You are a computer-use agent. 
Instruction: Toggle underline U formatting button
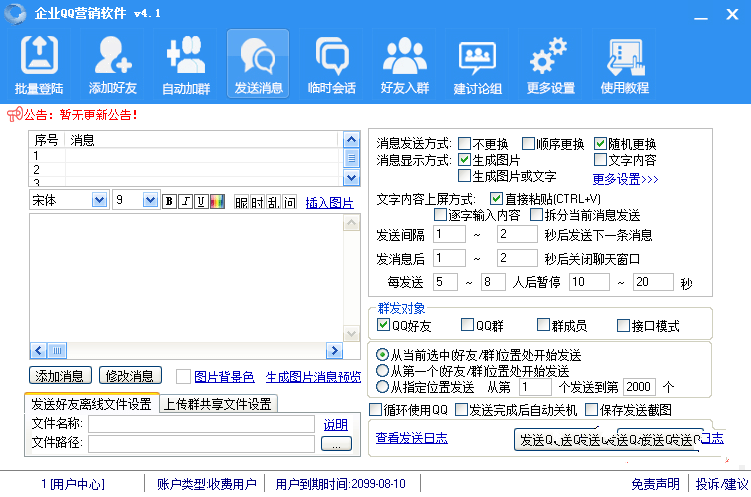[201, 201]
